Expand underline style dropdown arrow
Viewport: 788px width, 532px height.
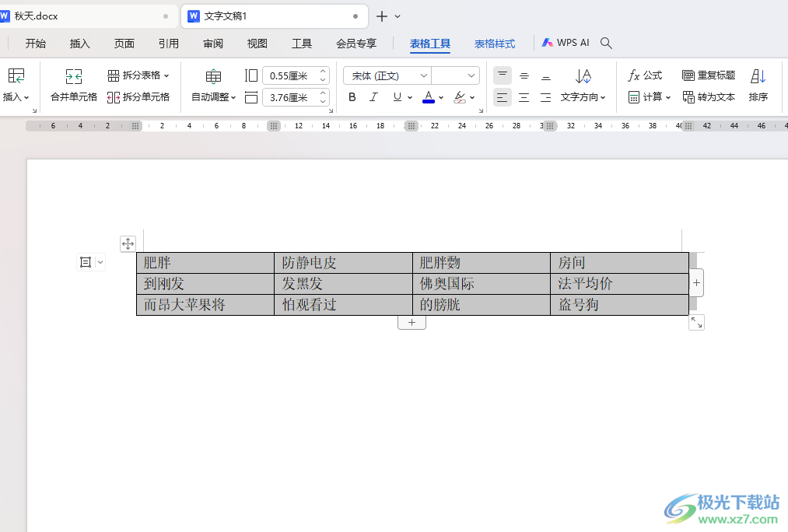[410, 97]
